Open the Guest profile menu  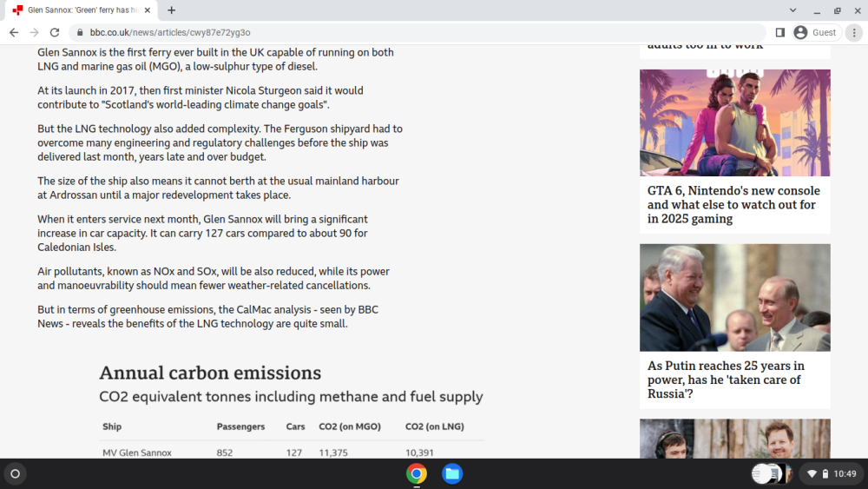[x=817, y=33]
